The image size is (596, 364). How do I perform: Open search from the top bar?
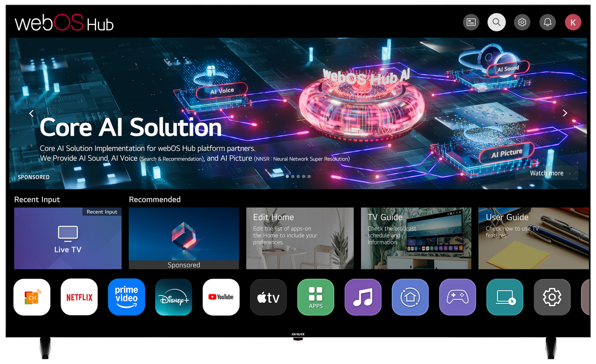point(496,22)
